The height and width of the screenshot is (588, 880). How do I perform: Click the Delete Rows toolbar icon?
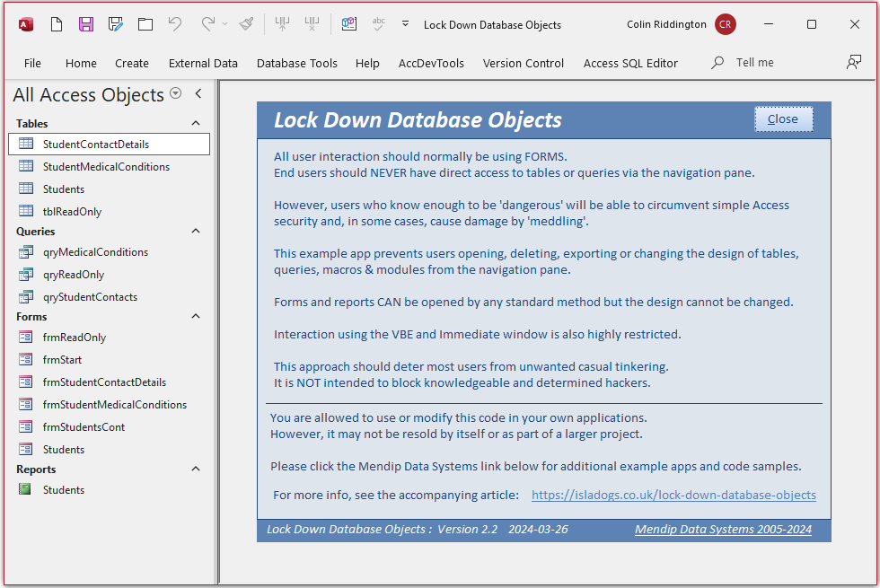coord(312,24)
